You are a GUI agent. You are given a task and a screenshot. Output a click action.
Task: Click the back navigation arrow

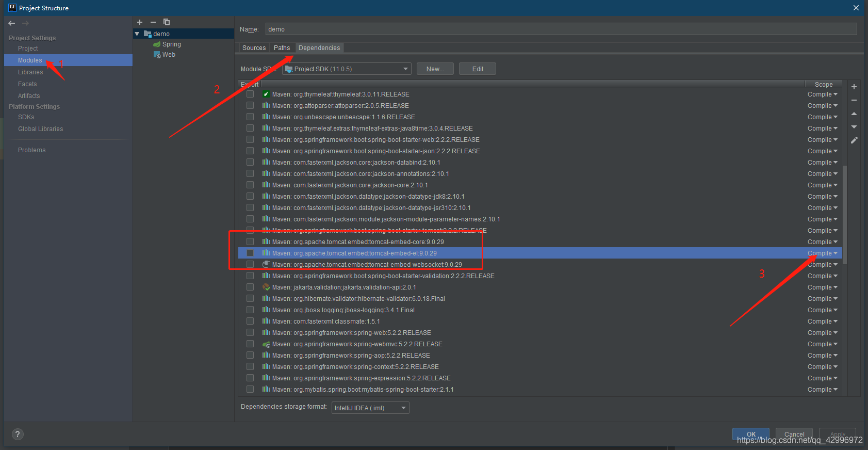tap(12, 23)
